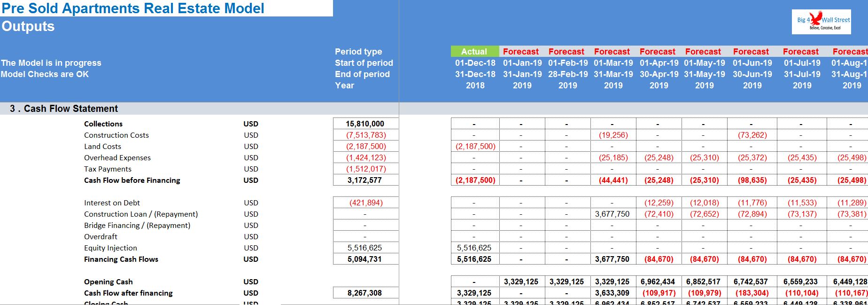
Task: Click the 'Tax Payments' row label
Action: coord(108,169)
